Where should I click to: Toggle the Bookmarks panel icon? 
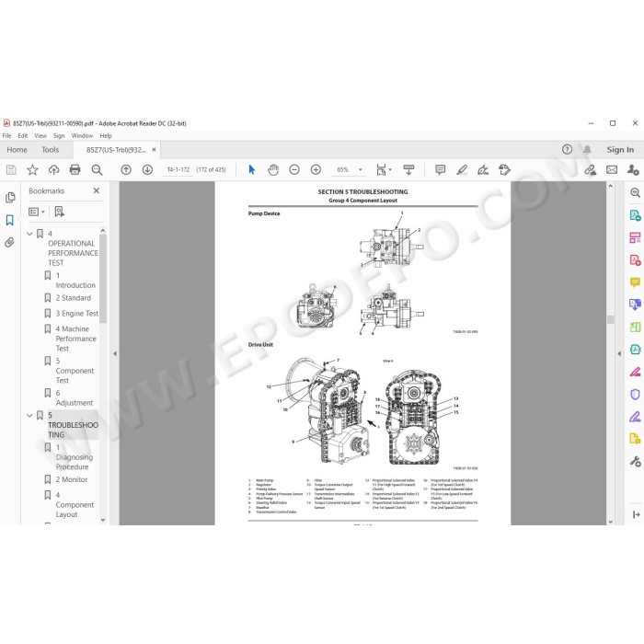[10, 220]
